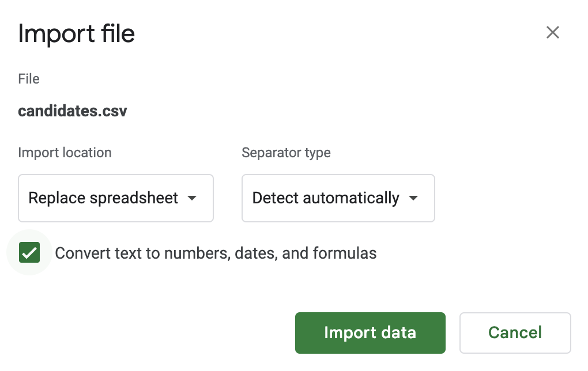Cancel the file import

(515, 333)
